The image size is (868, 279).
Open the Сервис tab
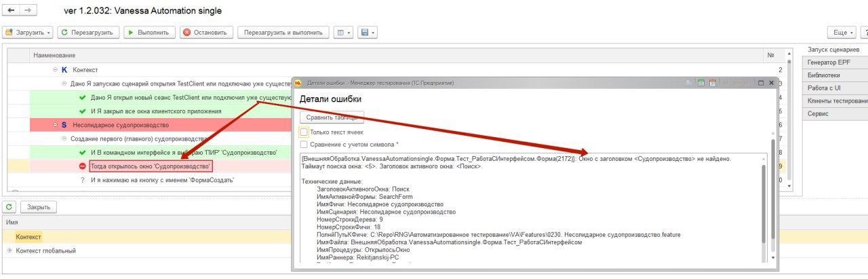tap(834, 114)
